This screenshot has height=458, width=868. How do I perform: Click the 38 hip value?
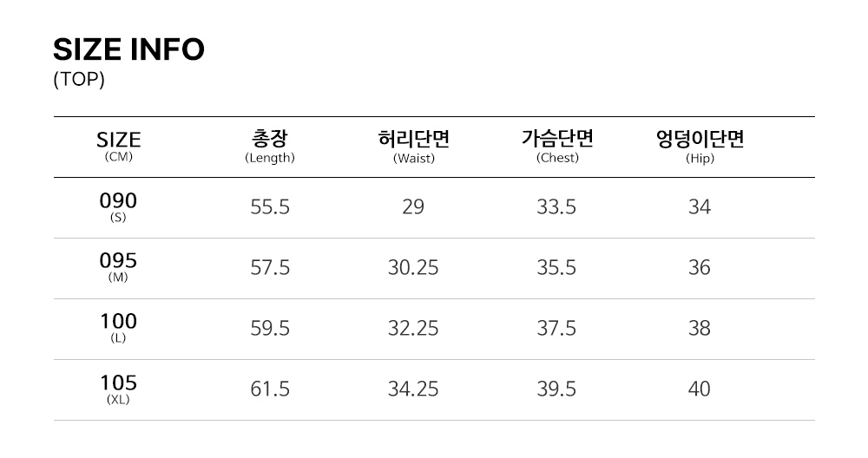[700, 329]
